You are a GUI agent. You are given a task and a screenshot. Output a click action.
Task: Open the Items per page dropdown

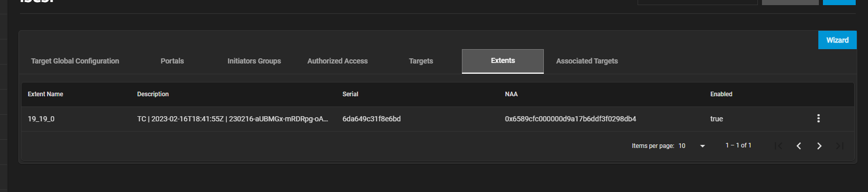(x=692, y=146)
